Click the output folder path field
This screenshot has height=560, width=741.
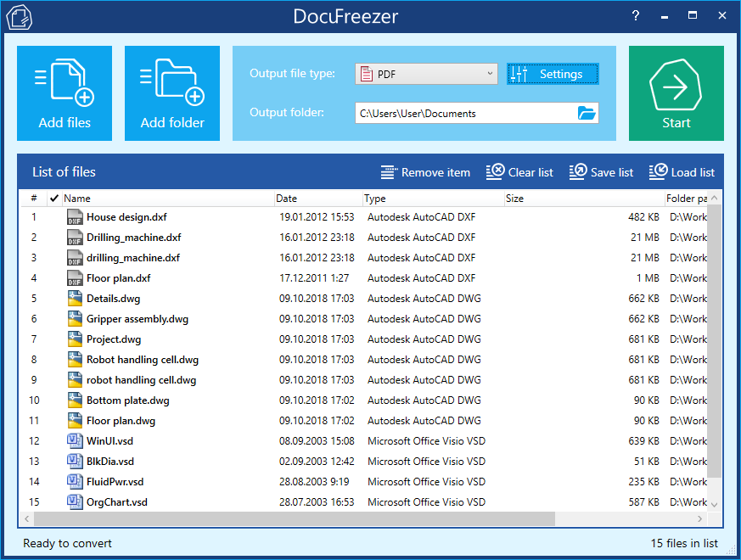point(463,113)
